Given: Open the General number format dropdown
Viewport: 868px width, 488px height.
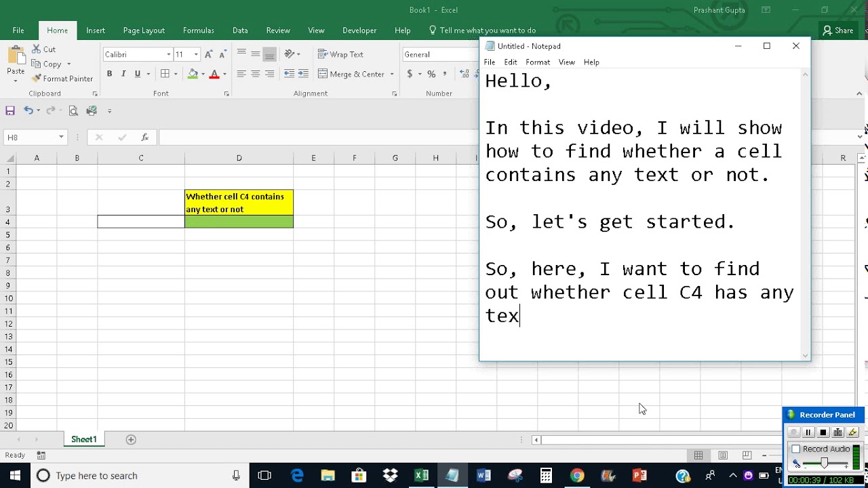Looking at the screenshot, I should tap(440, 54).
